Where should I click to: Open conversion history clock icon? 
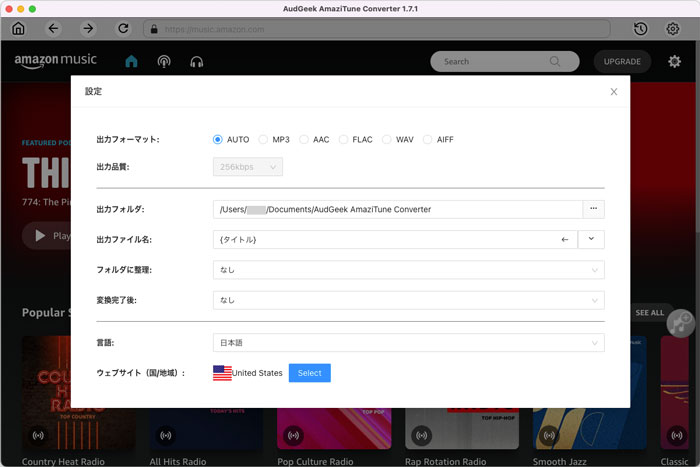(x=641, y=29)
